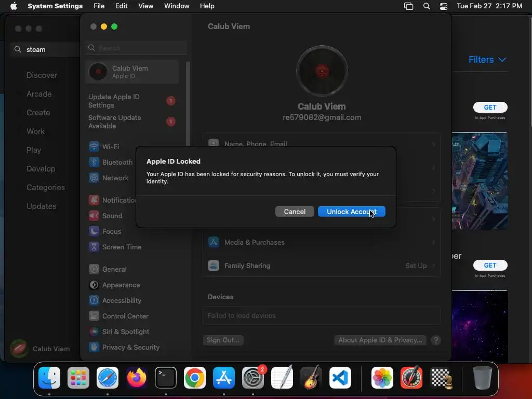
Task: Open Develop in App Store sidebar
Action: point(41,169)
